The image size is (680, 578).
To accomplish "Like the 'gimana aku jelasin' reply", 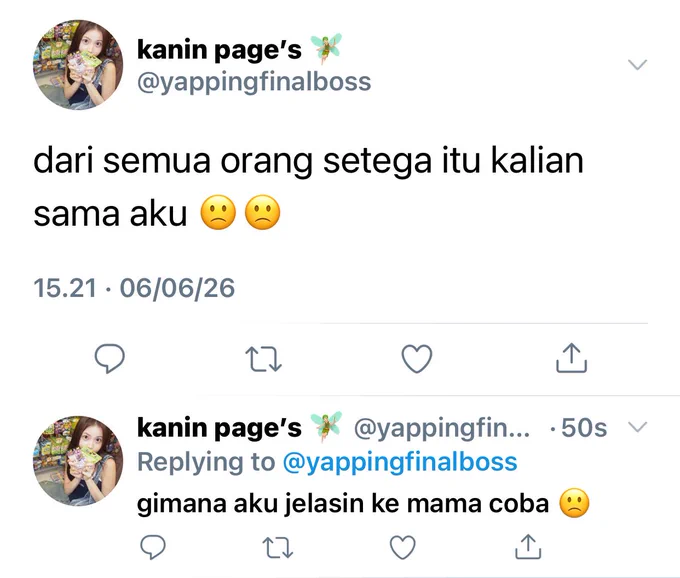I will [x=403, y=547].
